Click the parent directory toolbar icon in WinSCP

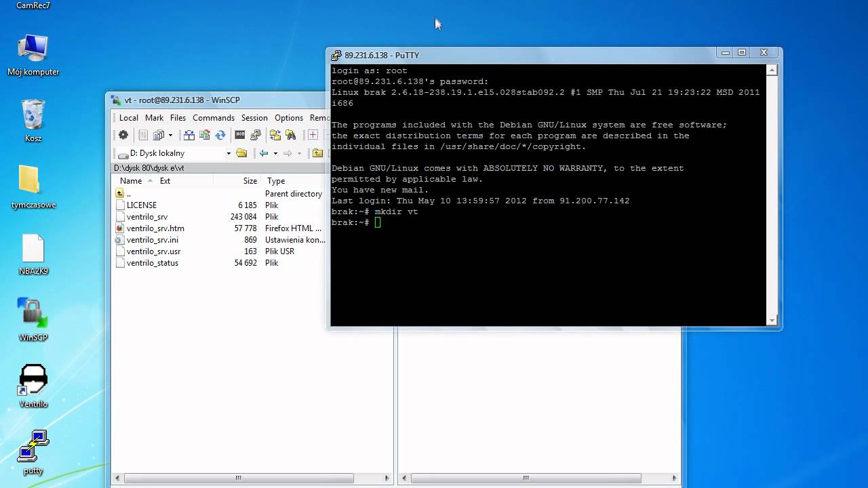(317, 153)
